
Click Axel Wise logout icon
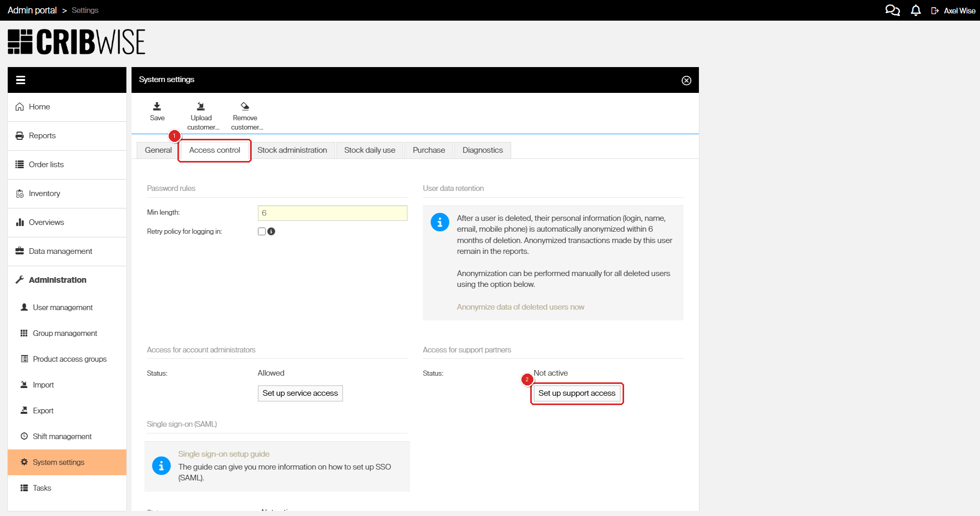(935, 11)
